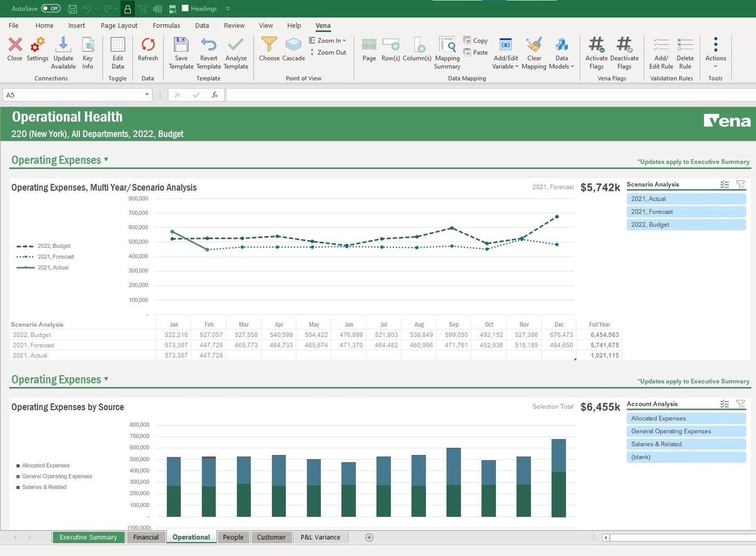Switch to the Page Layout ribbon tab
The width and height of the screenshot is (756, 556).
pyautogui.click(x=119, y=25)
